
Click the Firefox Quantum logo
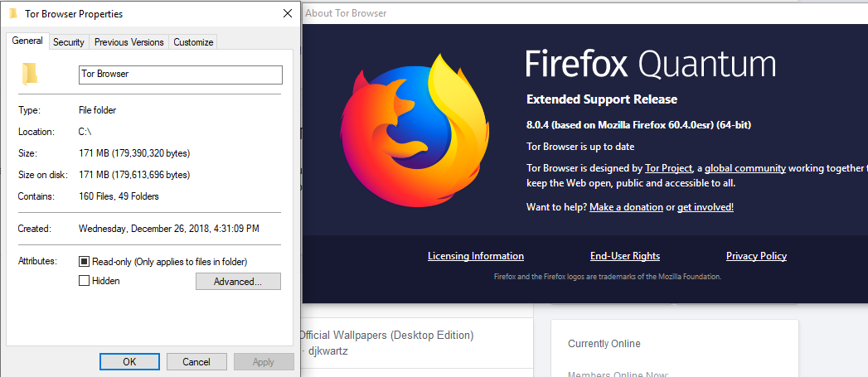(x=414, y=129)
